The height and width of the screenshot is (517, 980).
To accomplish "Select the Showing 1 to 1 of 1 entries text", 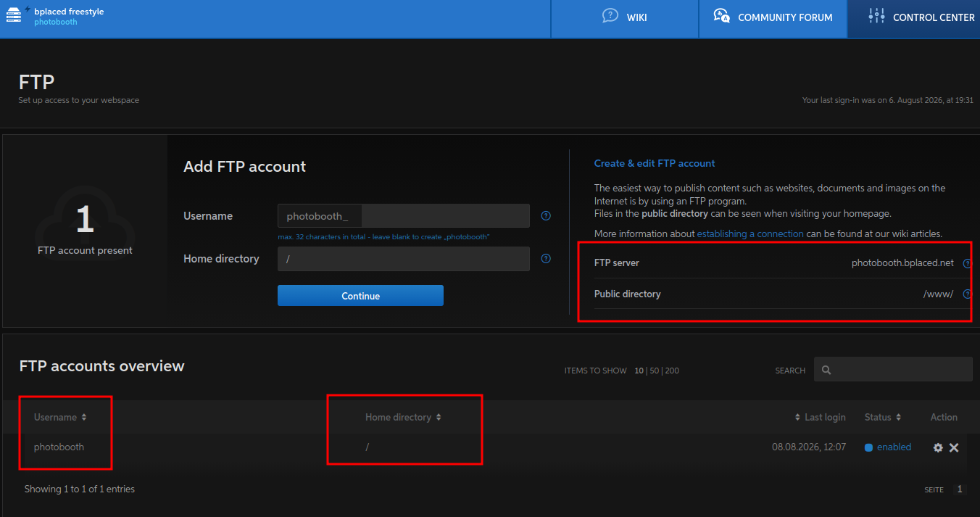I will 80,489.
